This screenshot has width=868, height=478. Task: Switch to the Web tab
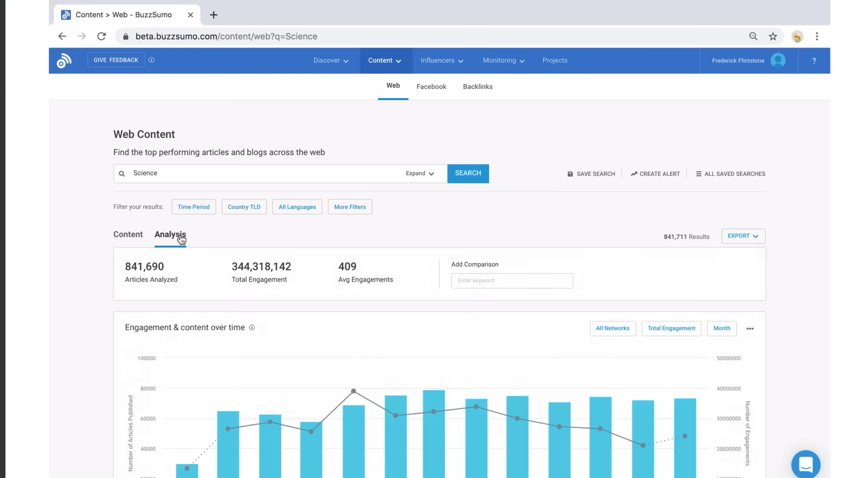(x=393, y=86)
